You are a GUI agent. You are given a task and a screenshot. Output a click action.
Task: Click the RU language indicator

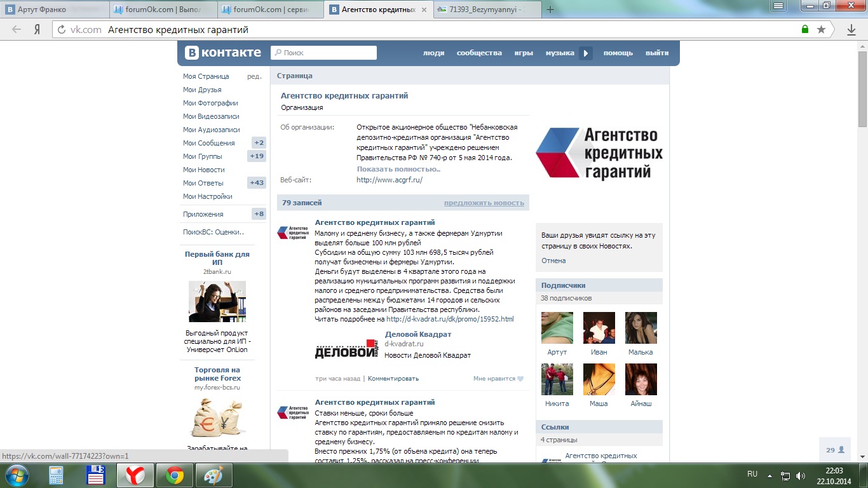point(752,474)
